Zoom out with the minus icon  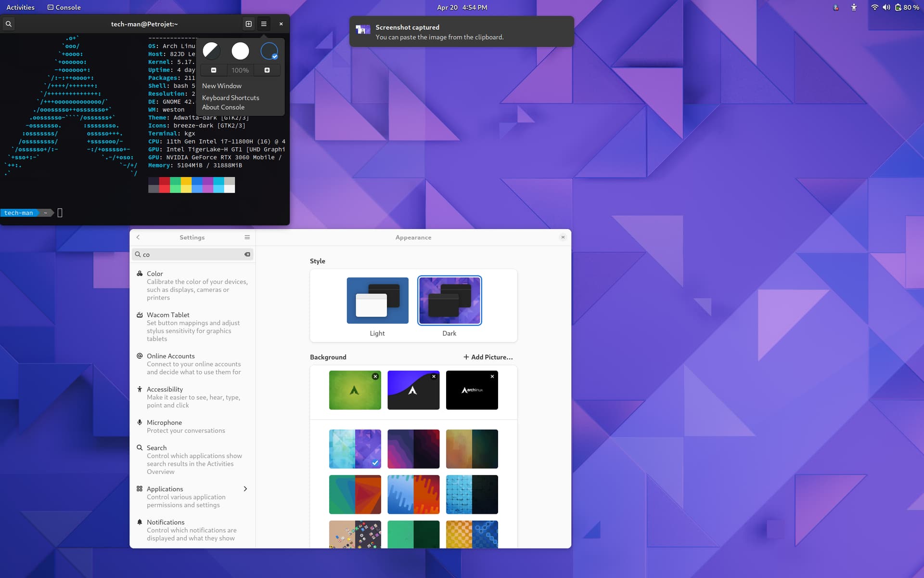[x=214, y=70]
